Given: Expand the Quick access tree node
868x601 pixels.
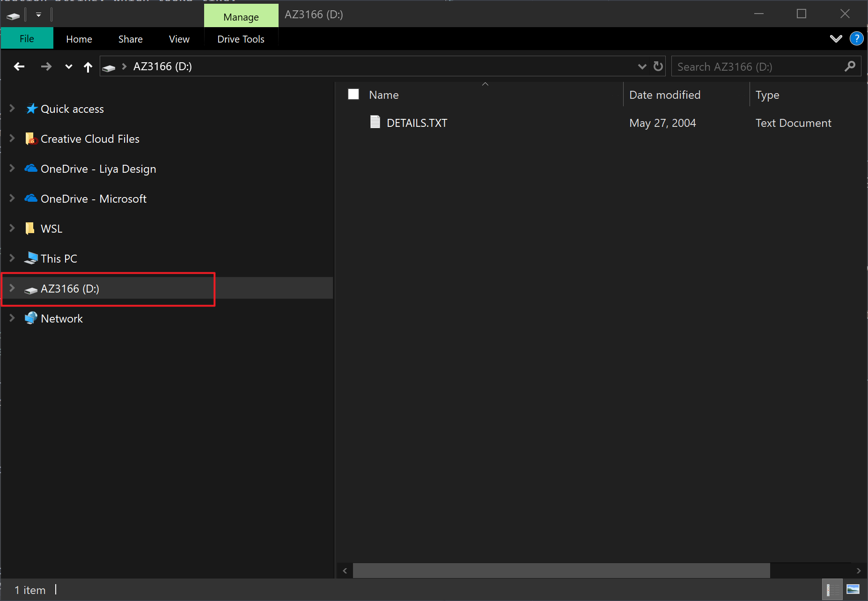Looking at the screenshot, I should click(12, 109).
